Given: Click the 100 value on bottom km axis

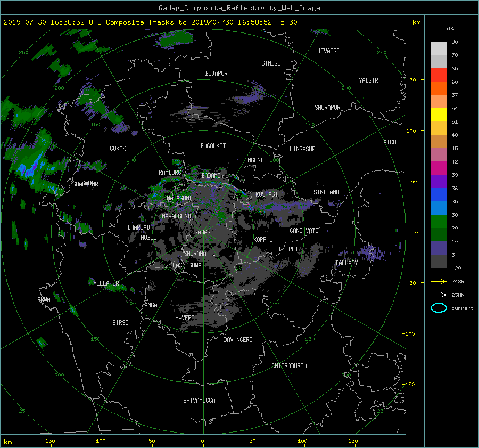Looking at the screenshot, I should click(x=302, y=441).
